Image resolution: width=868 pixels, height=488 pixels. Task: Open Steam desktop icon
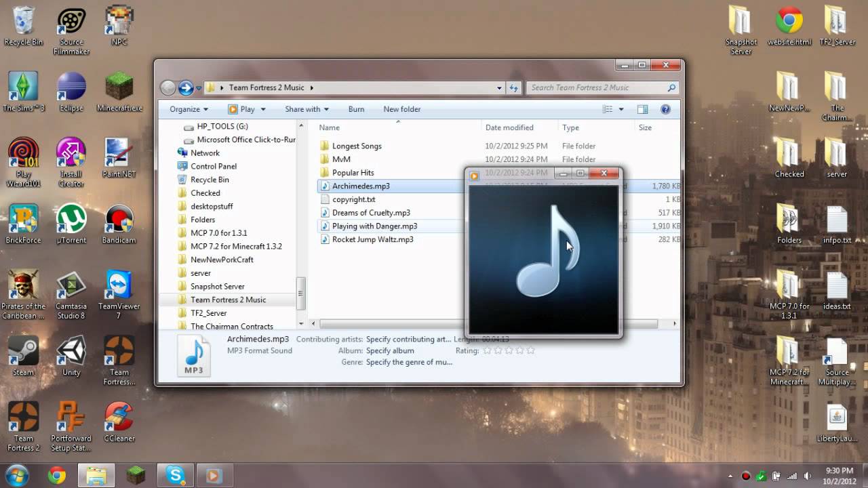click(x=24, y=357)
